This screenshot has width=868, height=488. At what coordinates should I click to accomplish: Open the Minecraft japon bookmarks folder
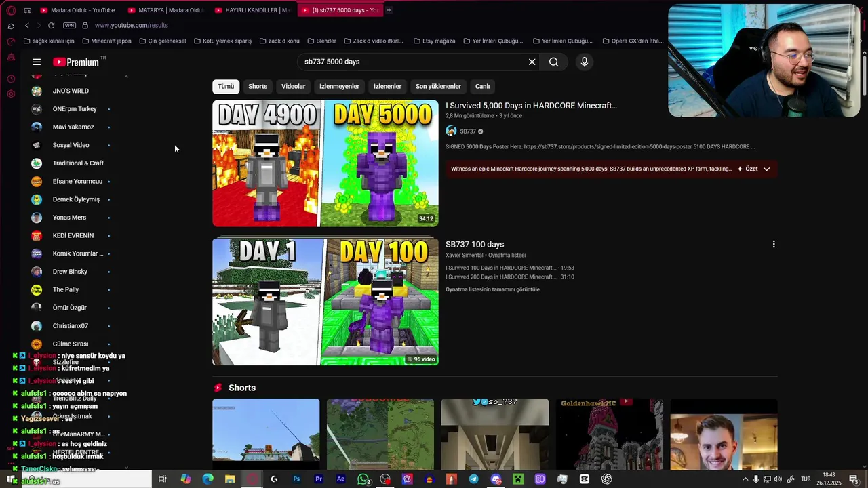pos(106,41)
